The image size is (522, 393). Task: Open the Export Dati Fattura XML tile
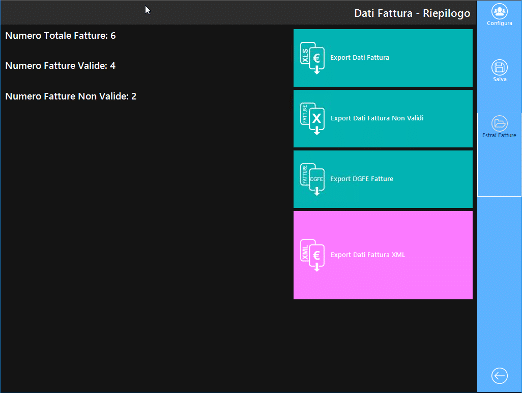pos(383,255)
